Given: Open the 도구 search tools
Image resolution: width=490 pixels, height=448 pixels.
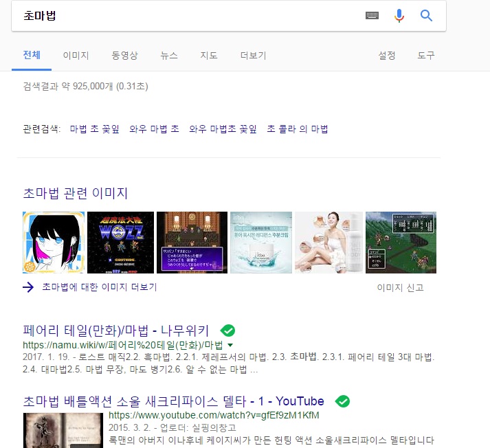Looking at the screenshot, I should (426, 56).
